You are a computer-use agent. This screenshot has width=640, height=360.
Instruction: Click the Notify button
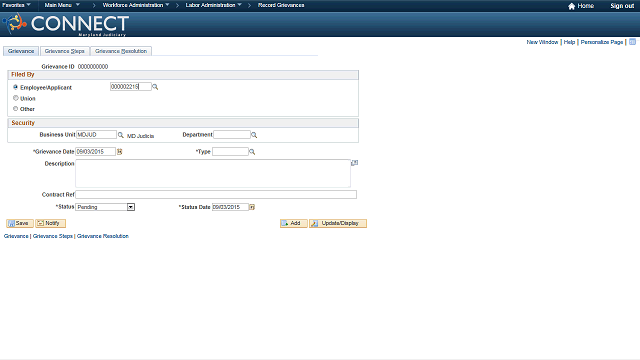(x=50, y=223)
